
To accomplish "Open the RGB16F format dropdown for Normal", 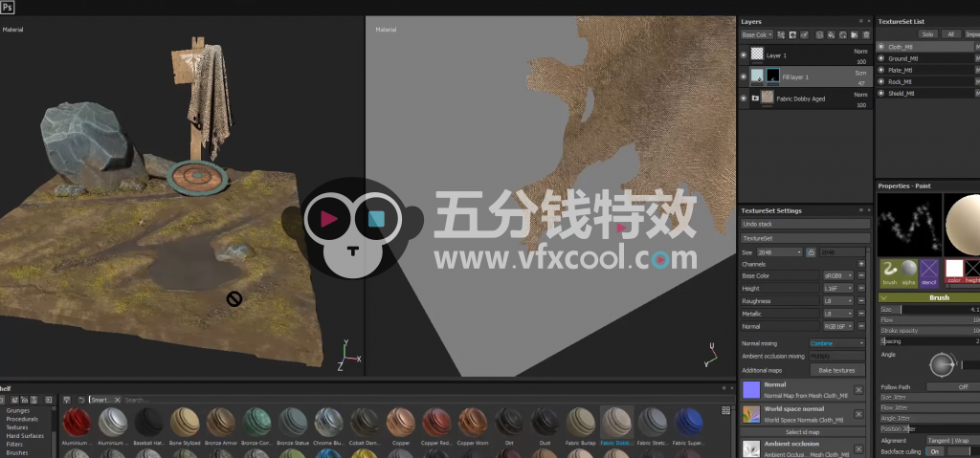I will pyautogui.click(x=838, y=326).
